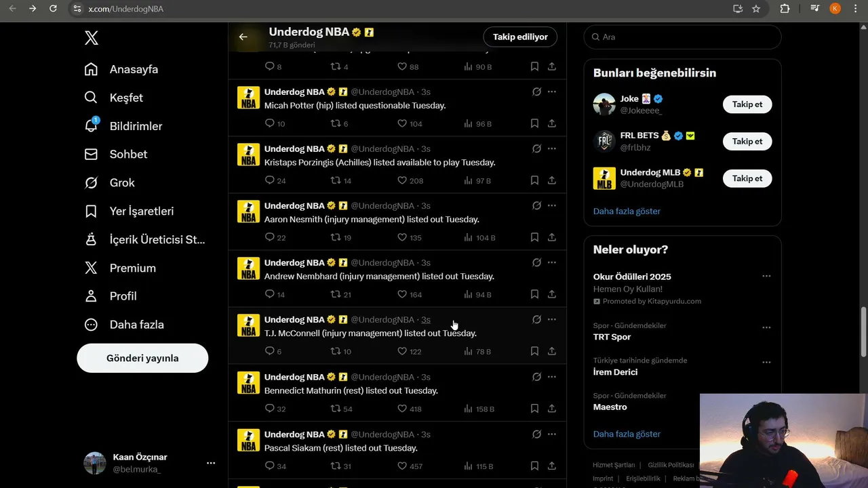Image resolution: width=868 pixels, height=488 pixels.
Task: Open Premium in the sidebar
Action: tap(120, 268)
